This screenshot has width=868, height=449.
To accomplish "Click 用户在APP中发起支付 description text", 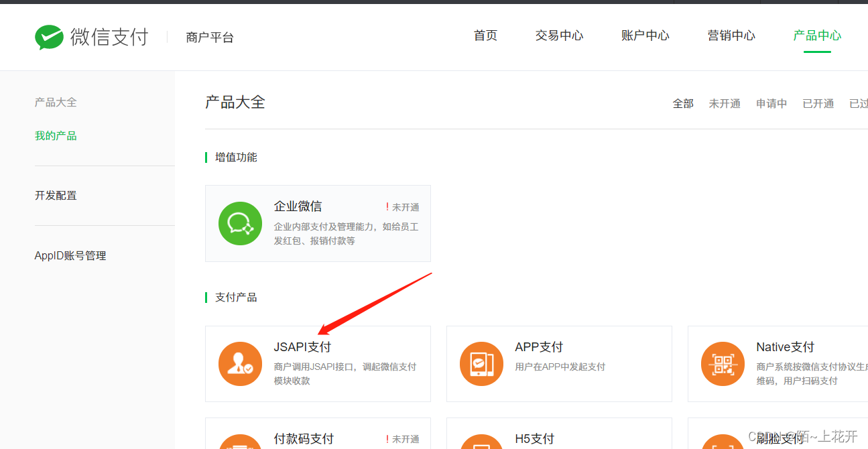I will (560, 367).
